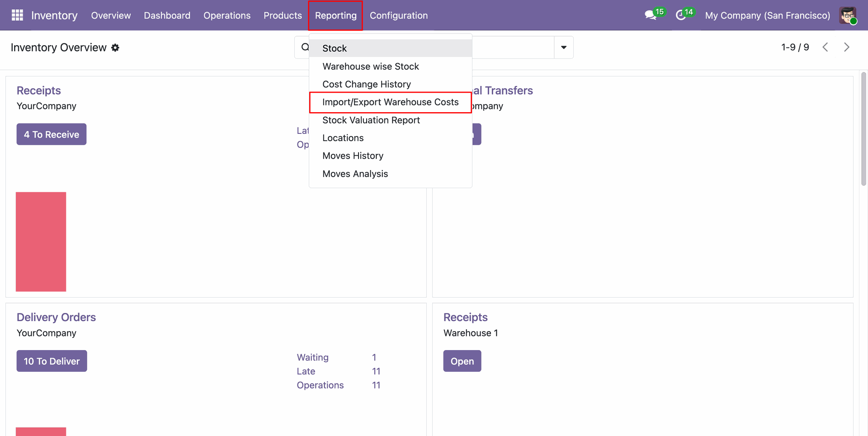The image size is (868, 436).
Task: Open the YourCompany Receipts card title
Action: [x=39, y=90]
